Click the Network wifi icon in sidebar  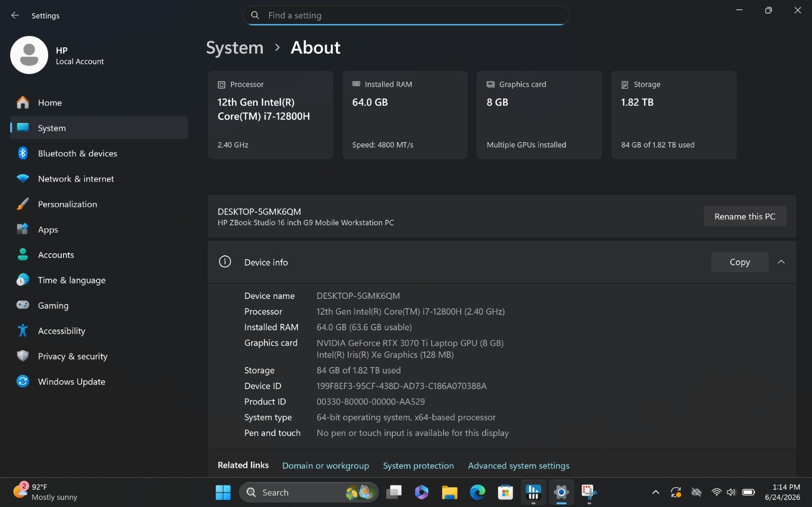click(23, 179)
